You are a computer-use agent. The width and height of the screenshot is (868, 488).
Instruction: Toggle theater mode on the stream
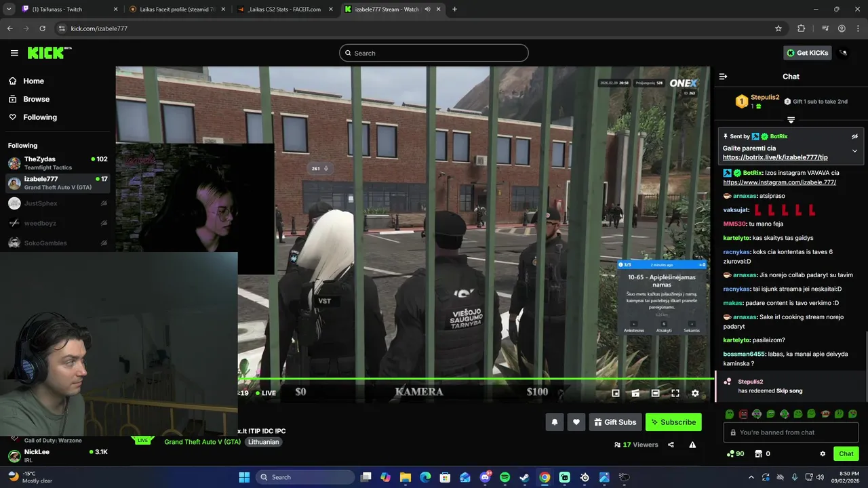[655, 392]
